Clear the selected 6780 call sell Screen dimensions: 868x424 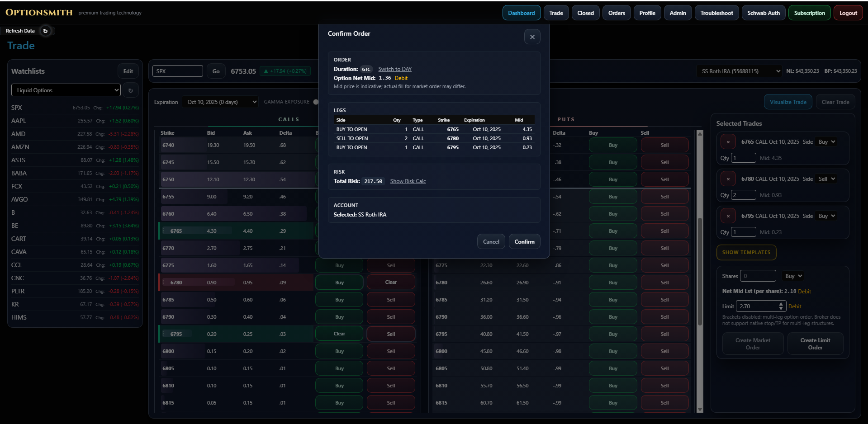pyautogui.click(x=391, y=282)
